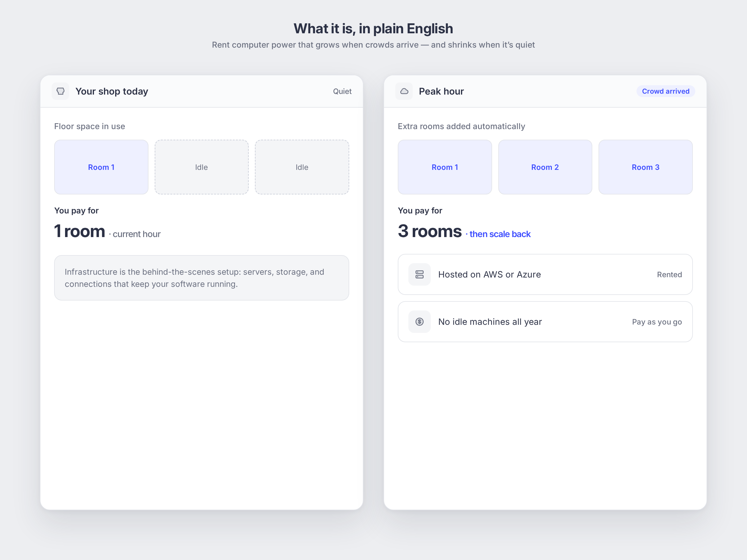Click the Rented label

(669, 274)
